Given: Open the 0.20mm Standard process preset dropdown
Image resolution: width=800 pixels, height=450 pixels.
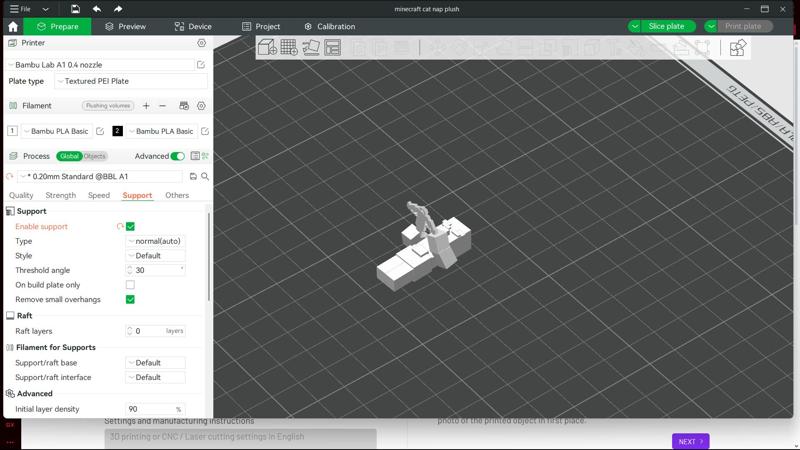Looking at the screenshot, I should click(99, 177).
